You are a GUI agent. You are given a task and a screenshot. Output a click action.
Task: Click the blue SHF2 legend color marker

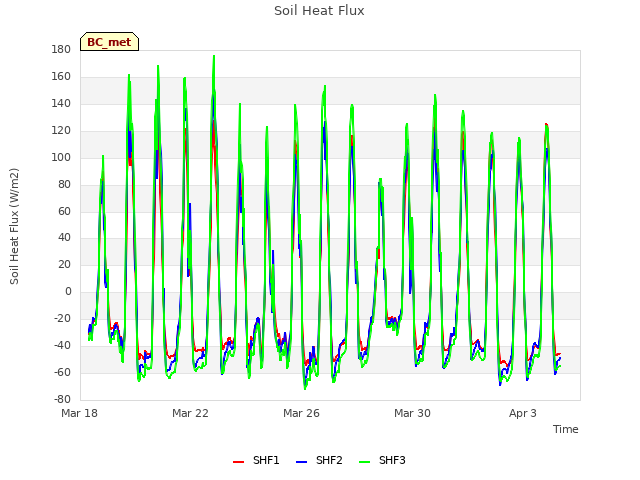(x=301, y=462)
